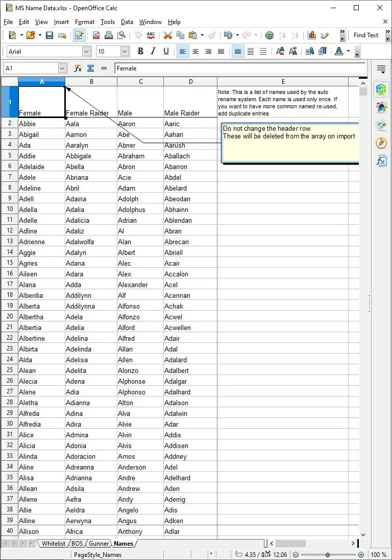The height and width of the screenshot is (560, 392).
Task: Click the zoom slider handle
Action: (328, 555)
